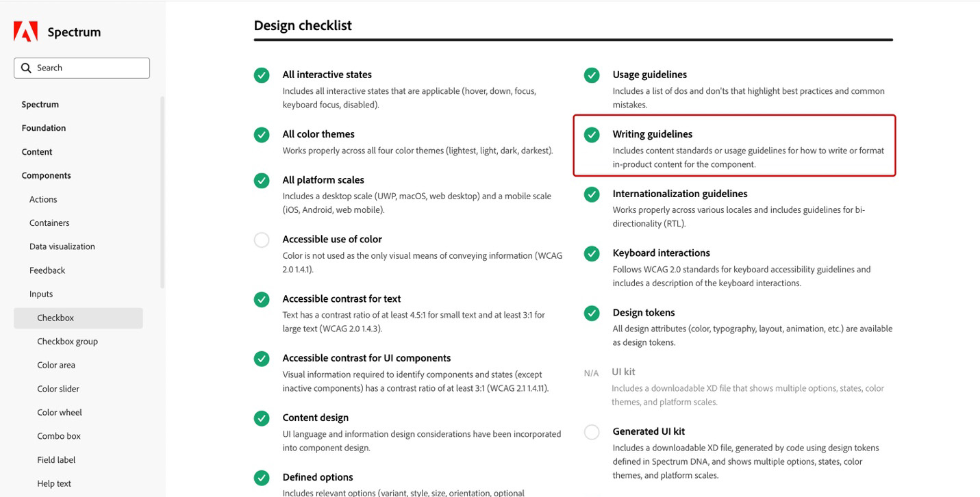
Task: Expand the Containers section in the sidebar
Action: [x=49, y=222]
